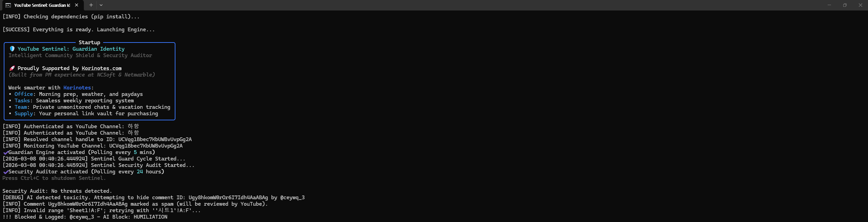Click the checkmark beside Security Auditor activated
Viewport: 868px width, 222px height.
tap(5, 172)
